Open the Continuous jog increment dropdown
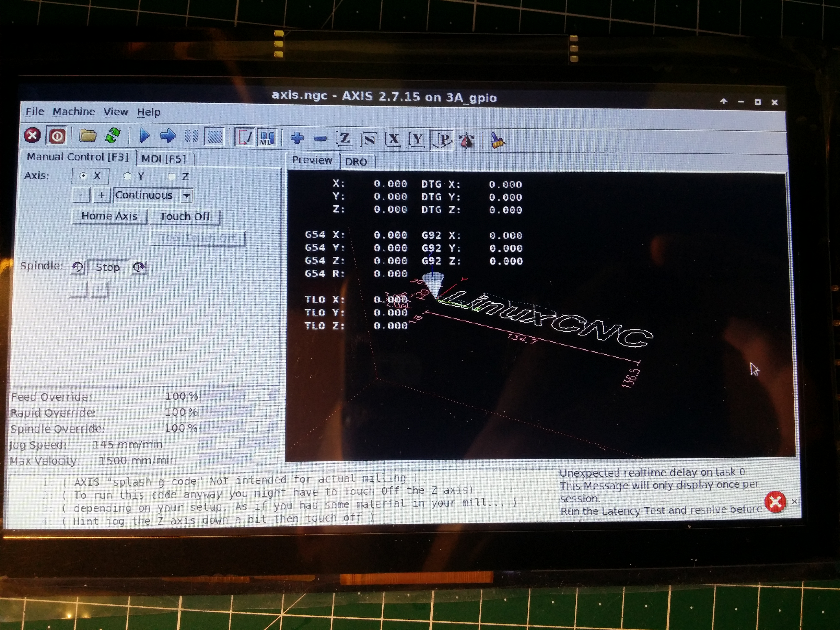 click(186, 196)
